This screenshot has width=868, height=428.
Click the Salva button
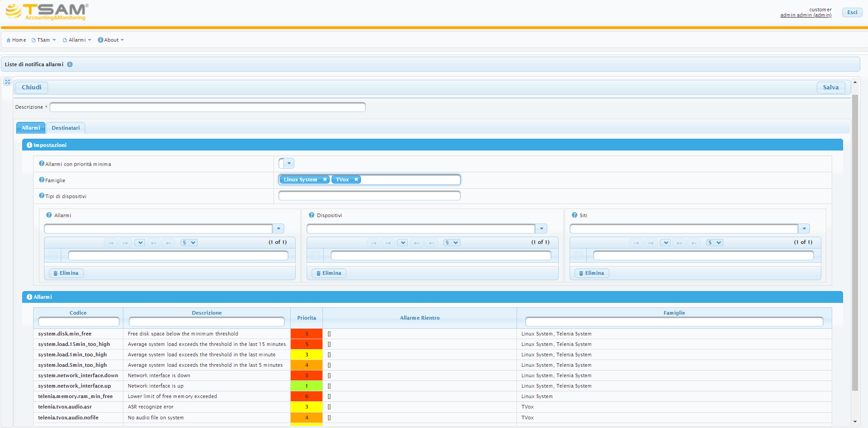[x=831, y=87]
